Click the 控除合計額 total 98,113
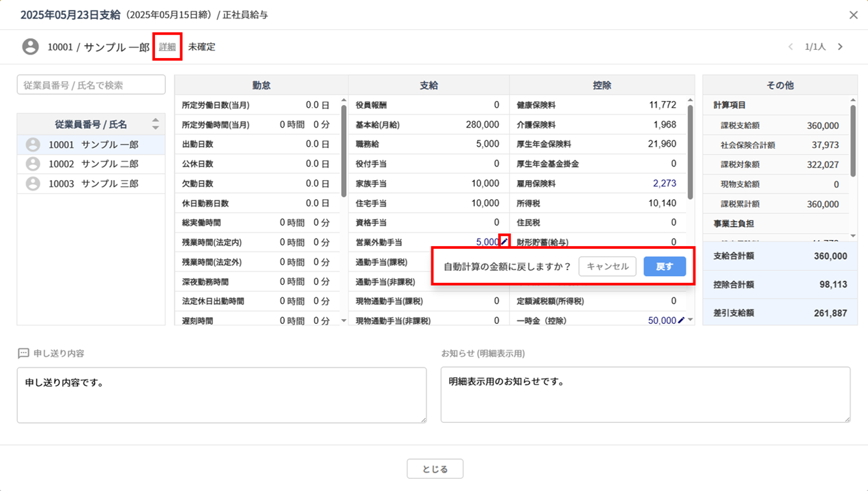The image size is (868, 491). [833, 285]
